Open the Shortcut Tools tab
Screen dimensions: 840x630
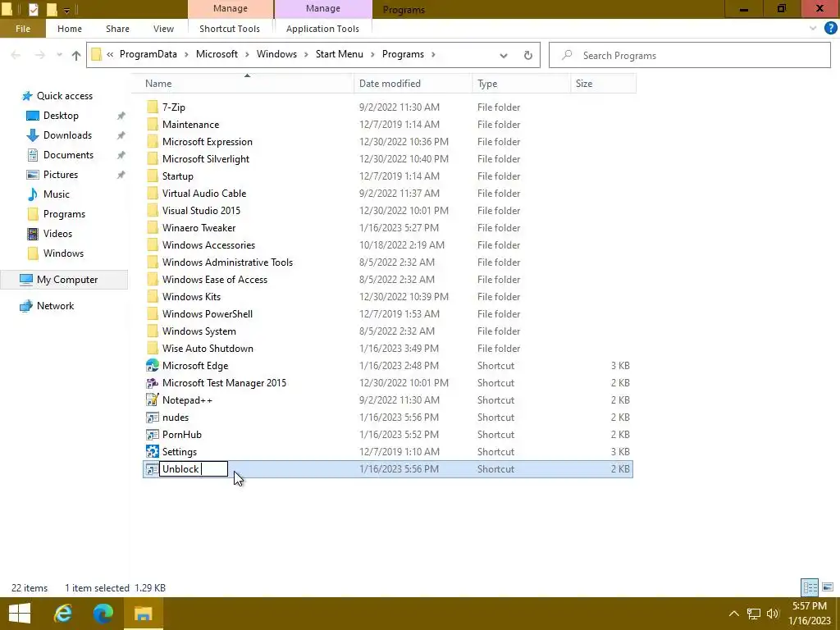coord(230,29)
